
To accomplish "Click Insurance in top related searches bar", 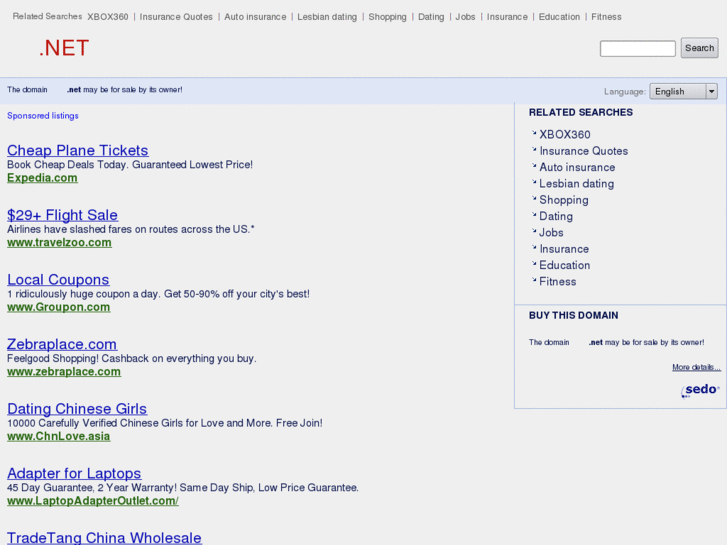I will 507,17.
